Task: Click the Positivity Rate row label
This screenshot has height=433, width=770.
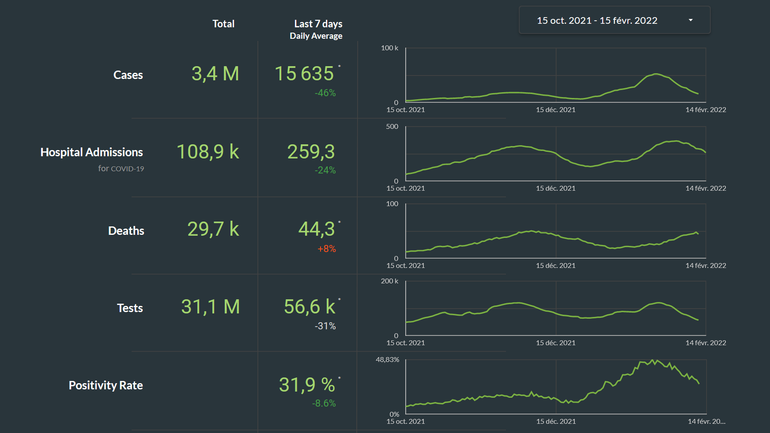Action: coord(106,385)
